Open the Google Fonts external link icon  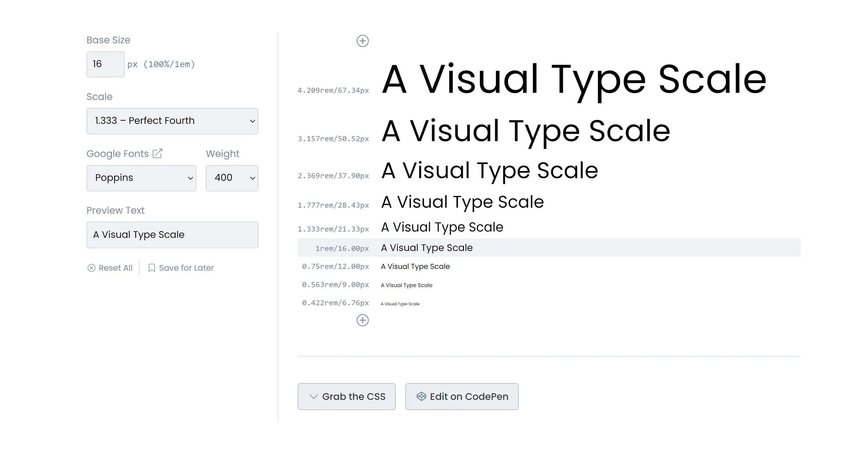coord(157,153)
